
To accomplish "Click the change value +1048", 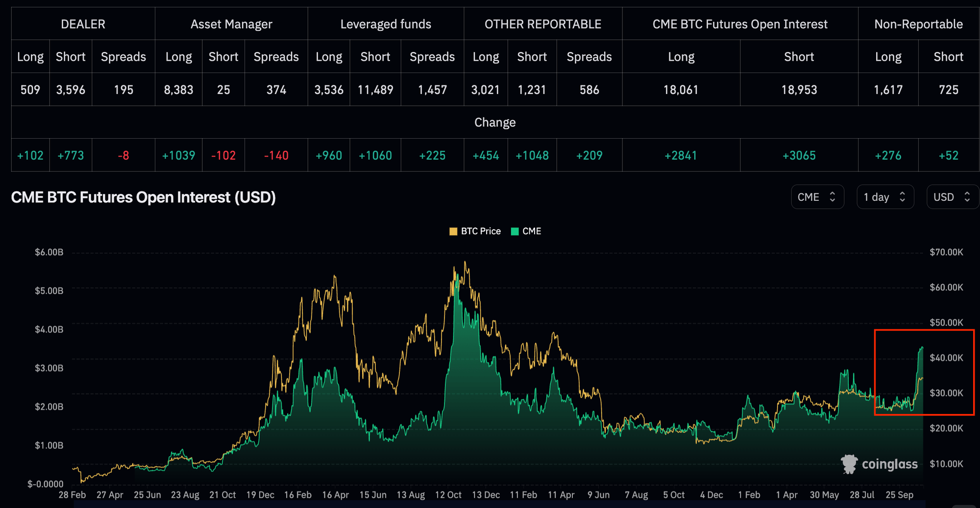I will (x=532, y=155).
